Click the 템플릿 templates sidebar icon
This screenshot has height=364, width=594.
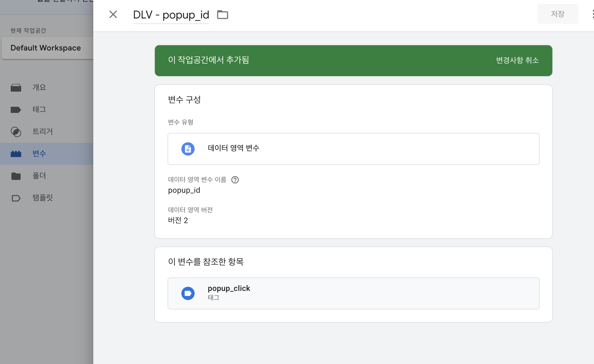(x=16, y=198)
